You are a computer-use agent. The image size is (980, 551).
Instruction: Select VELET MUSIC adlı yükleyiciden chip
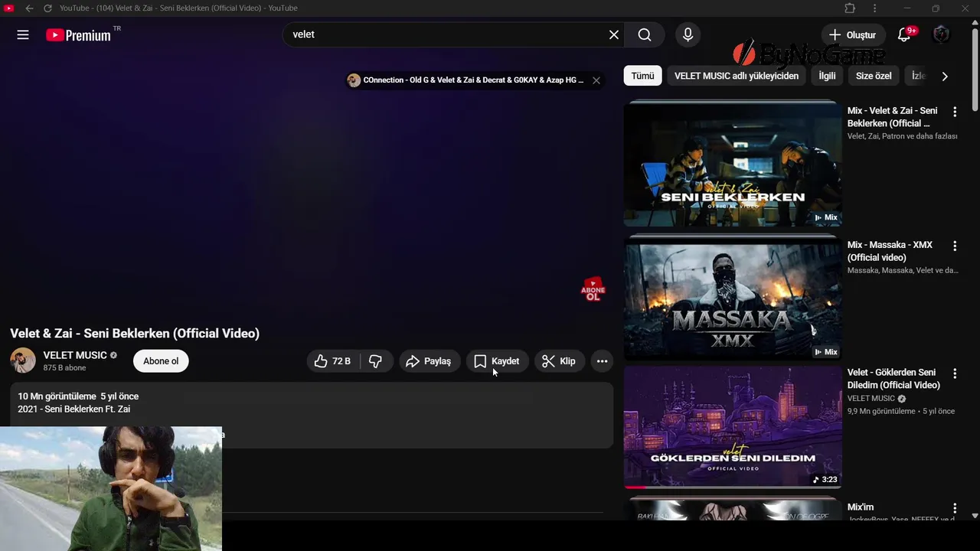[x=737, y=76]
